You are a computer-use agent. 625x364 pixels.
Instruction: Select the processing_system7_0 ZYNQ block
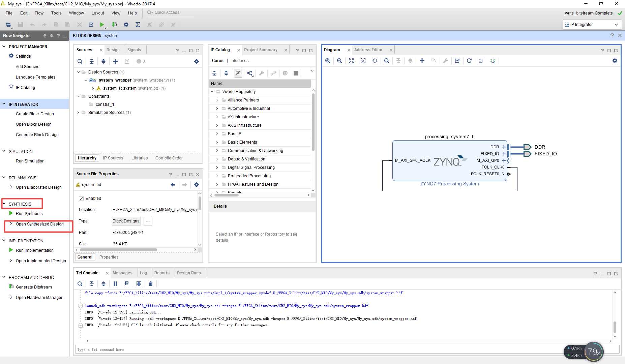450,160
